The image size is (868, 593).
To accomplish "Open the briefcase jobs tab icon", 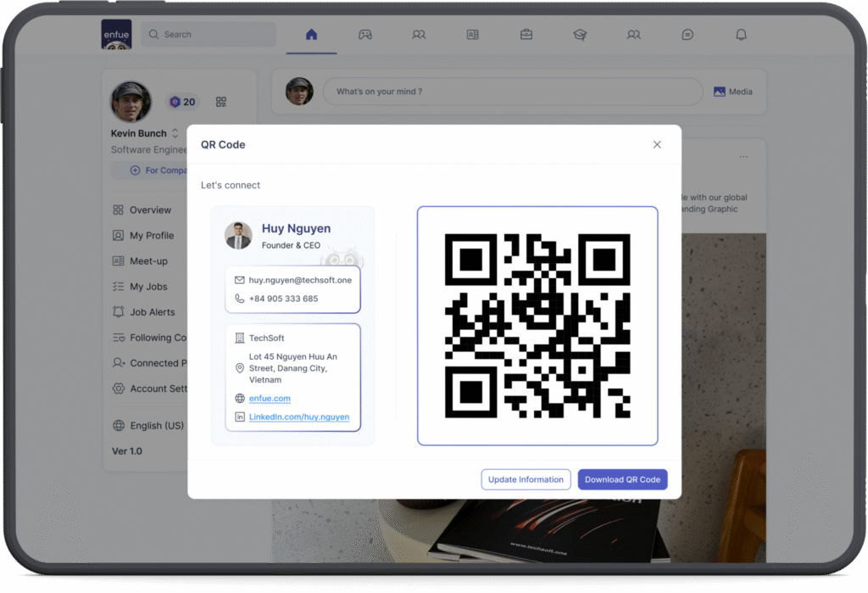I will click(526, 35).
